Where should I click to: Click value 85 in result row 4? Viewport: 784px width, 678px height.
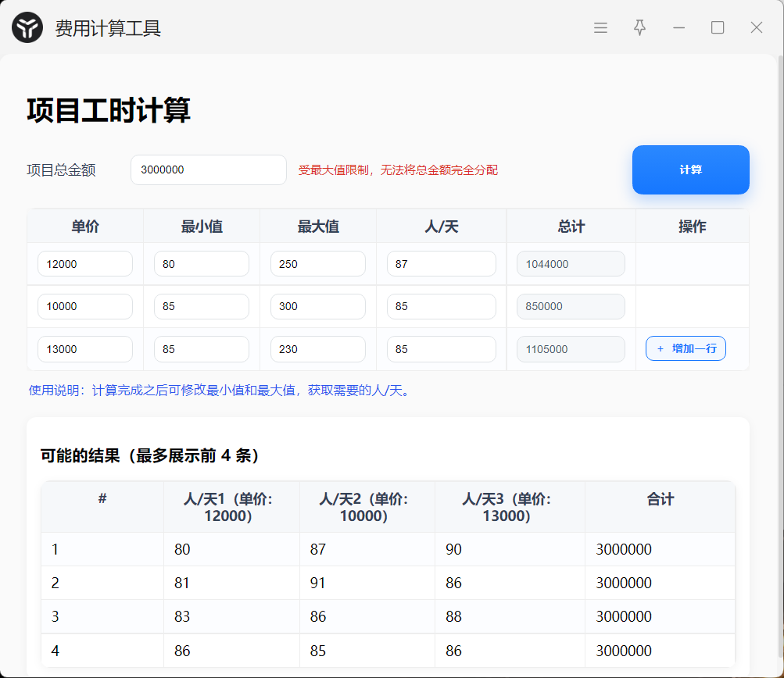tap(318, 651)
